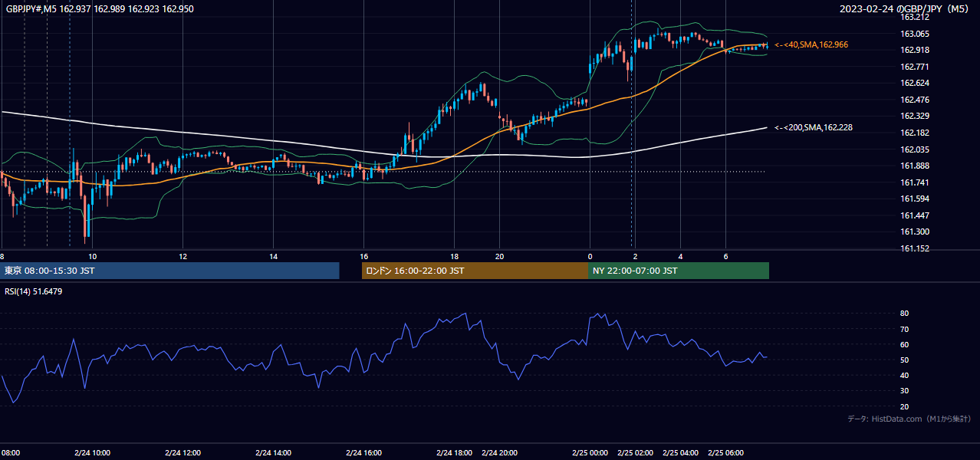Click price axis value 161.152
The width and height of the screenshot is (980, 460).
[915, 248]
